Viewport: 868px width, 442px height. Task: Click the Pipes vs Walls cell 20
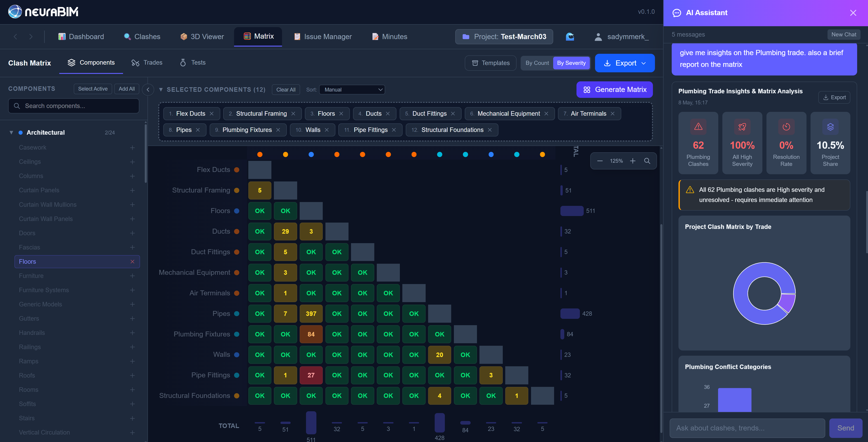(439, 355)
